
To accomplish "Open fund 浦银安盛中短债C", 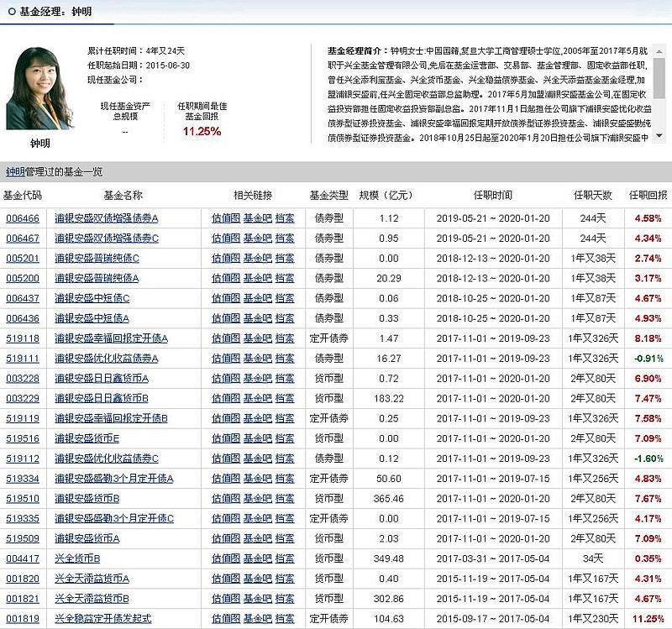I will pyautogui.click(x=92, y=298).
